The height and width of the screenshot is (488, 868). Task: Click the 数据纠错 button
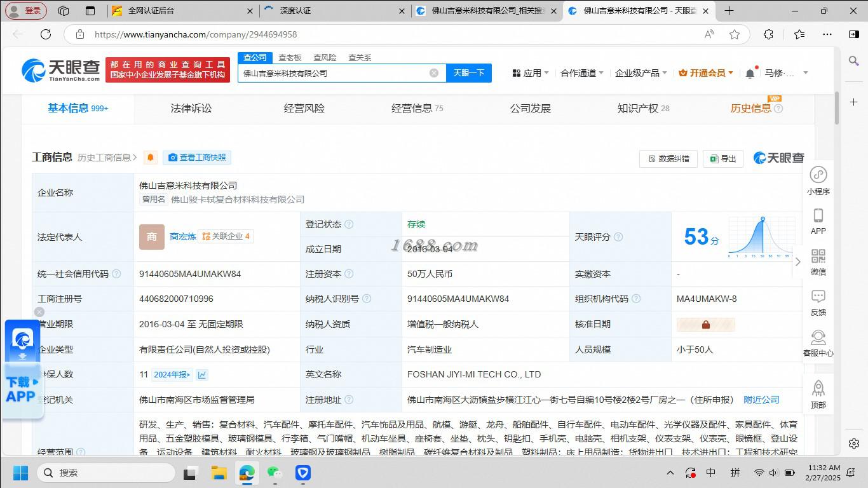click(x=668, y=158)
